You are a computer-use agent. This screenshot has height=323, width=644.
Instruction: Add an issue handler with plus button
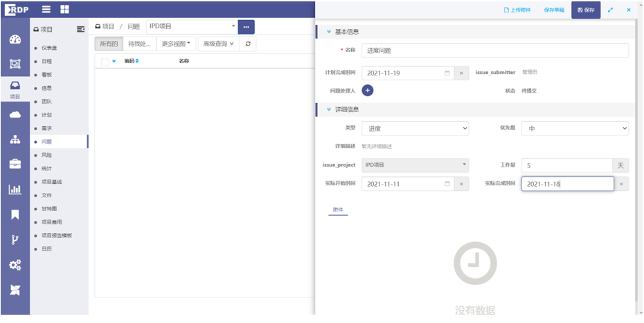click(368, 91)
